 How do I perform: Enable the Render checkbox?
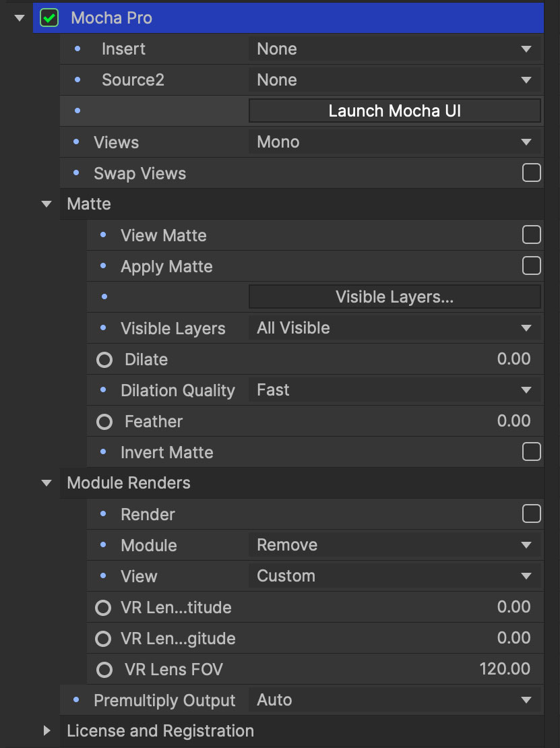[532, 513]
